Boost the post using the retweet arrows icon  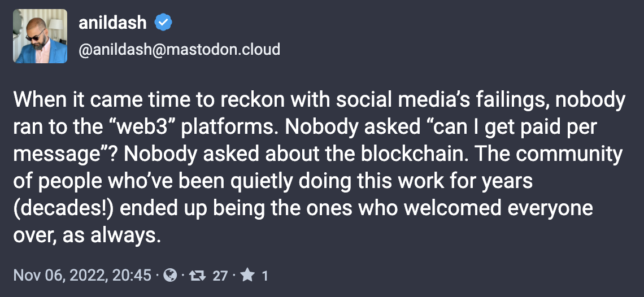click(x=198, y=276)
